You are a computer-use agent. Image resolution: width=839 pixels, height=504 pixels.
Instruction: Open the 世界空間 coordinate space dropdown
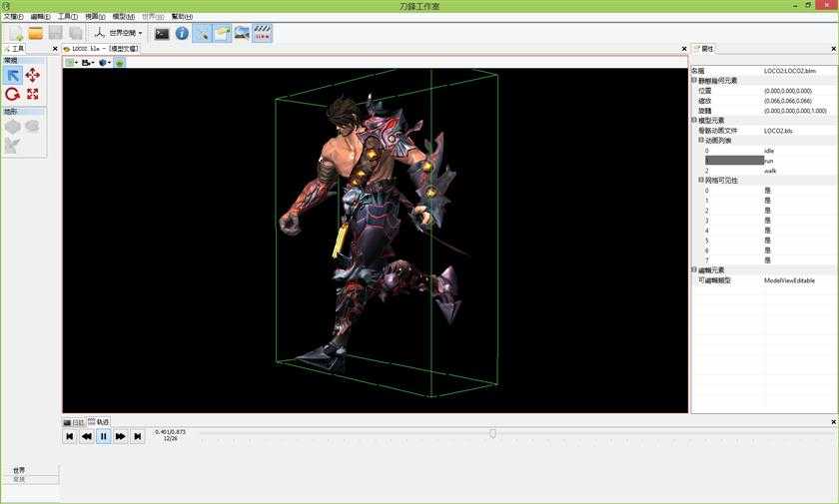(x=126, y=33)
